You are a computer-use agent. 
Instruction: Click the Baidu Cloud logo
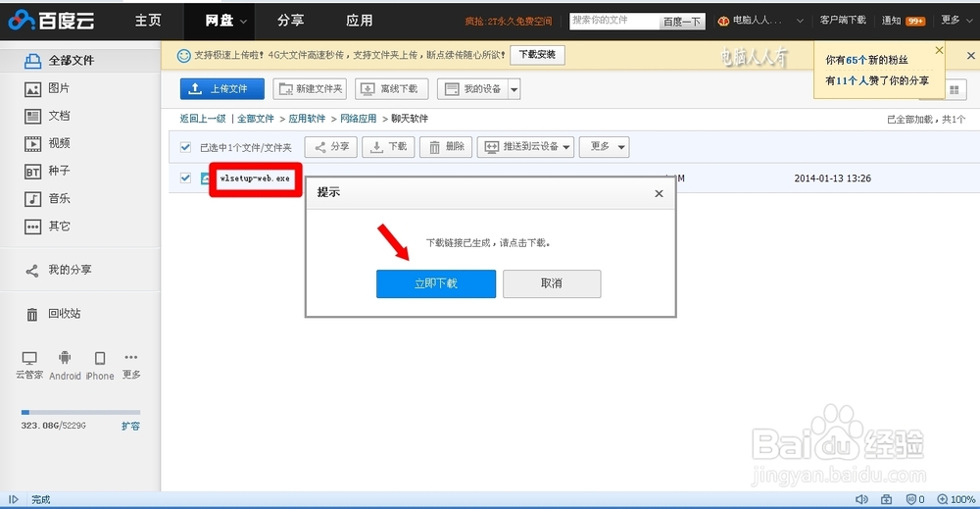tap(51, 20)
